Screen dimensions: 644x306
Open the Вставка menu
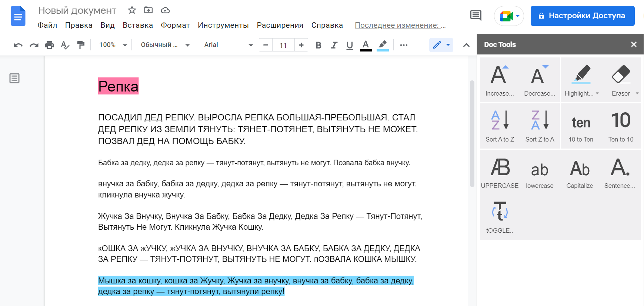138,25
